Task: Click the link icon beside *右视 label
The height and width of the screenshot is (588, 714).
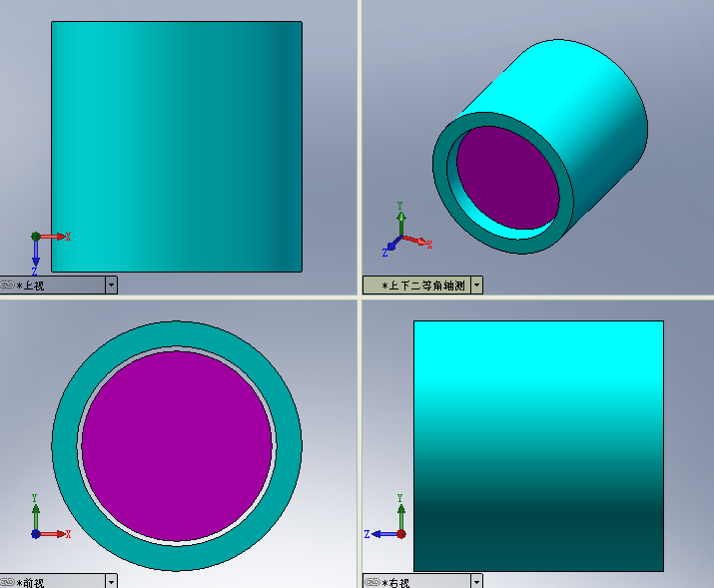Action: (372, 582)
